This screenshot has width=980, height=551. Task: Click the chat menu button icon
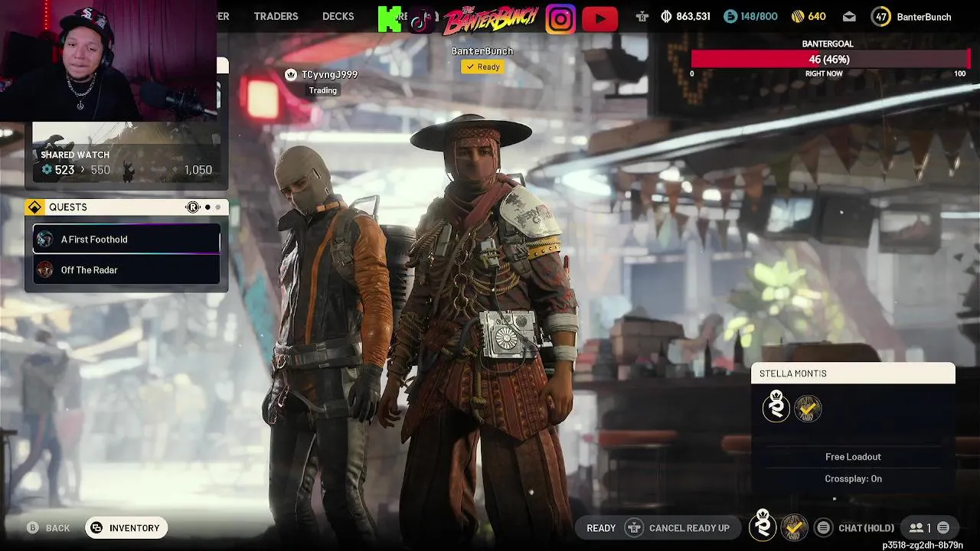(823, 527)
